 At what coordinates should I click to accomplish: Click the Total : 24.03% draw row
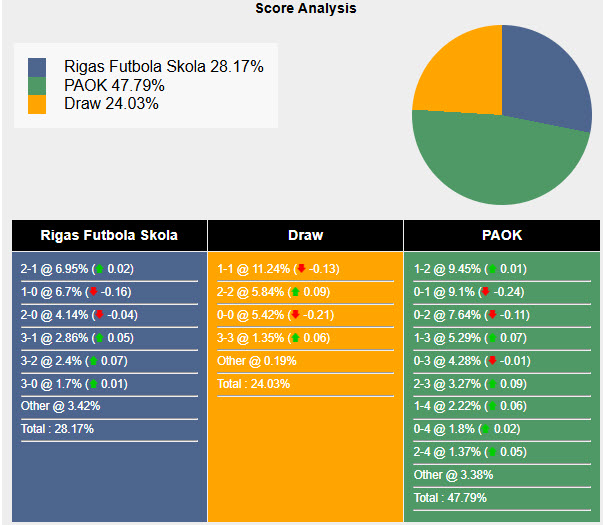(305, 384)
